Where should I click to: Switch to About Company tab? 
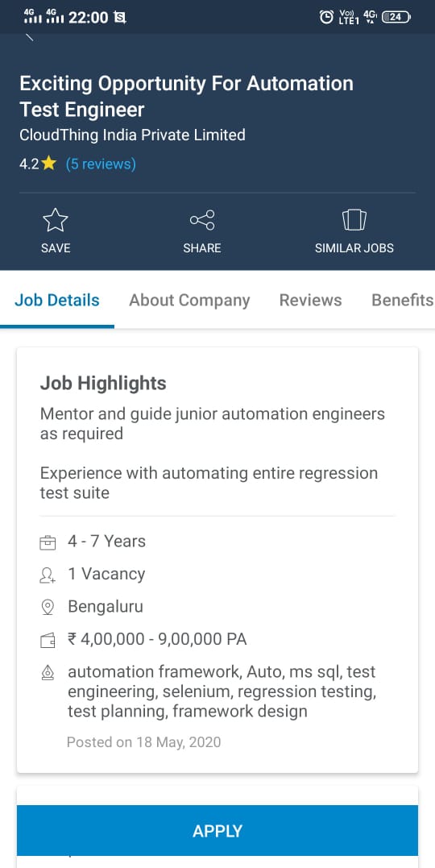(x=189, y=300)
